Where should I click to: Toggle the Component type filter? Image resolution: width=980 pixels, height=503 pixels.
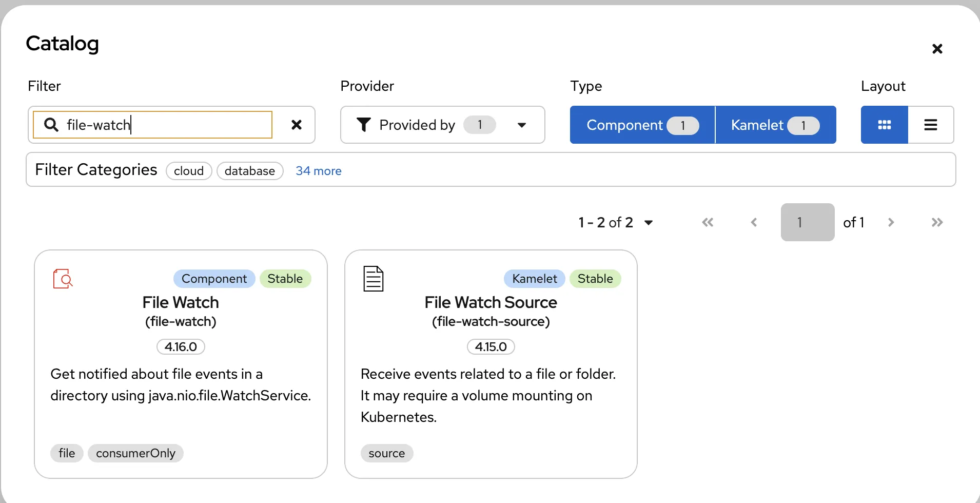tap(641, 125)
